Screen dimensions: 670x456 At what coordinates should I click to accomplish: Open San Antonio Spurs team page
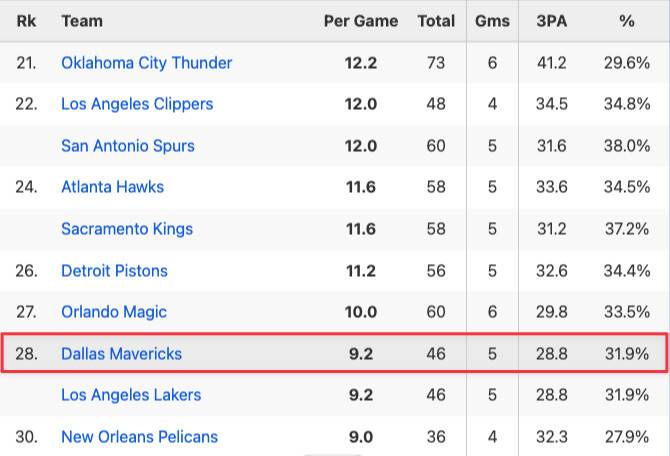click(x=128, y=146)
